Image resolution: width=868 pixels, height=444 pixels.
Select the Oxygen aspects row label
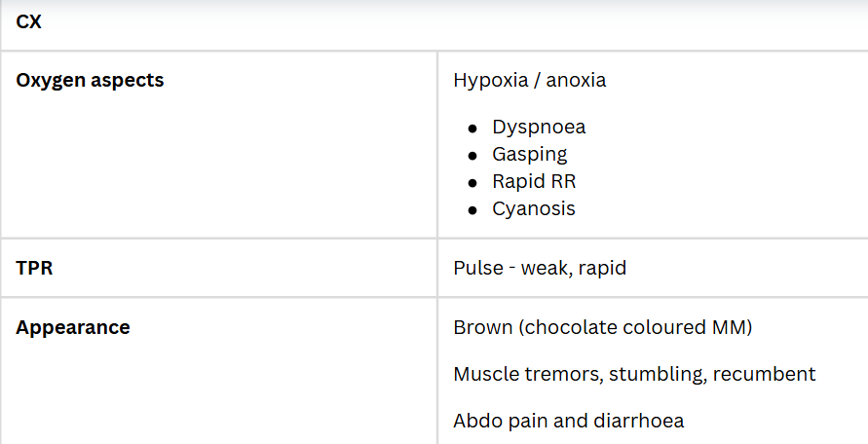click(x=90, y=80)
